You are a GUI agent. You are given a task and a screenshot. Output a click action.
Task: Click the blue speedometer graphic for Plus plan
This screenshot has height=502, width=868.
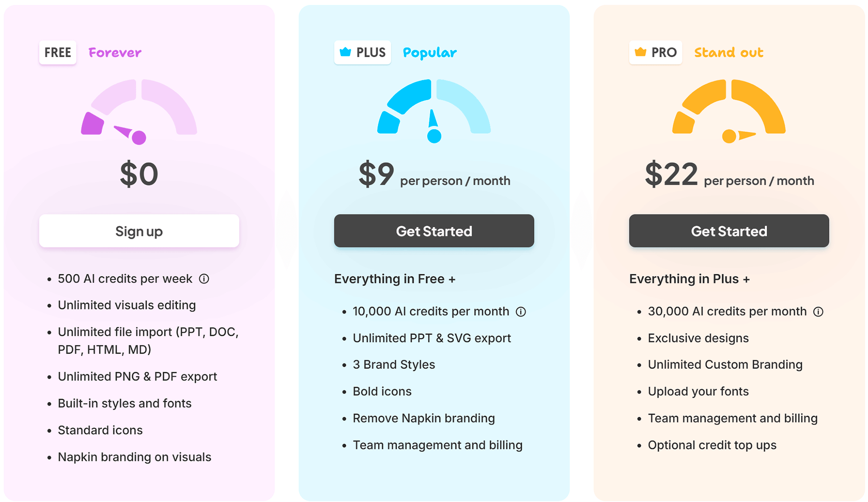coord(434,111)
